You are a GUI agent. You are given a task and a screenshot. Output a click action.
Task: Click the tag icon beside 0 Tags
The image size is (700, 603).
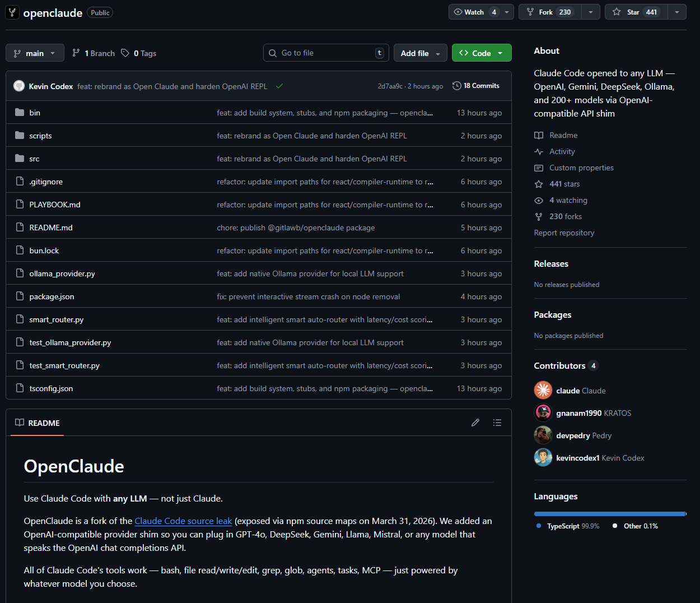tap(125, 53)
